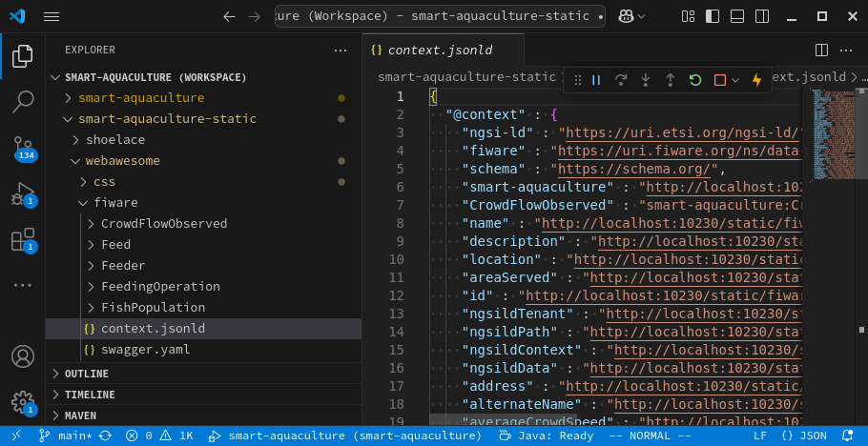Click Hot Code Replace lightning icon
868x446 pixels.
pyautogui.click(x=756, y=80)
